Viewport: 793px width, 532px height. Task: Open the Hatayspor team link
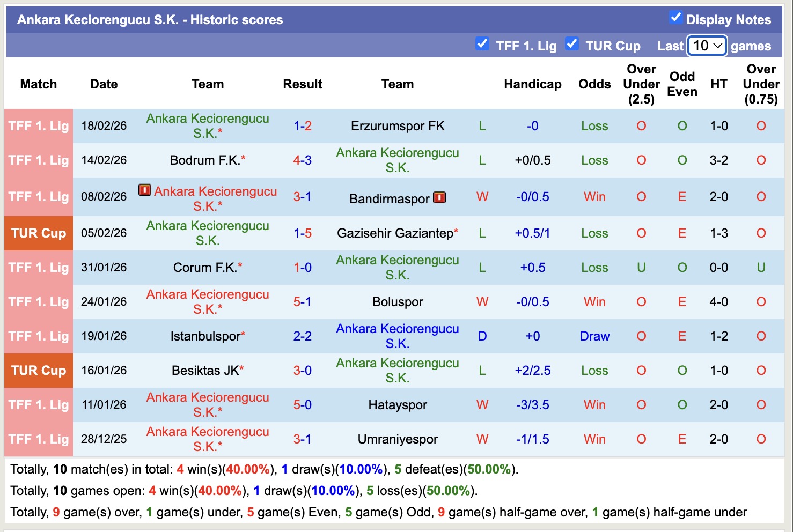tap(398, 405)
